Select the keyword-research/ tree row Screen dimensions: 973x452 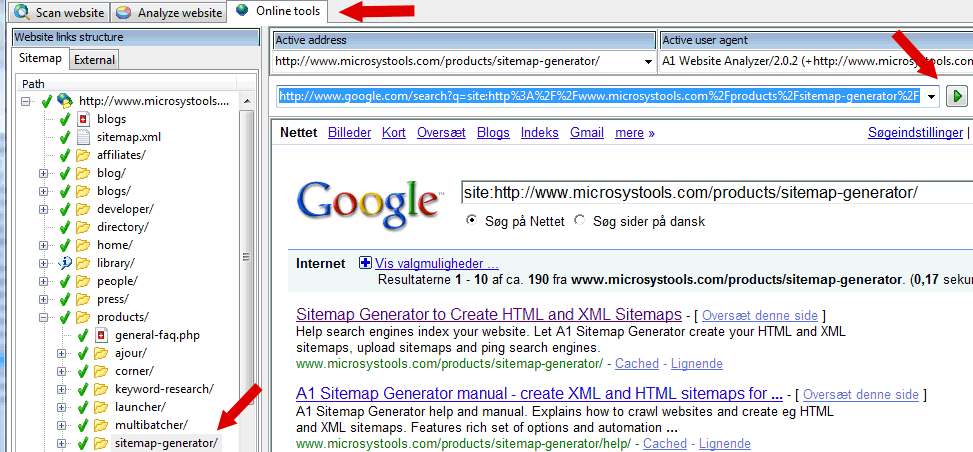(x=164, y=389)
